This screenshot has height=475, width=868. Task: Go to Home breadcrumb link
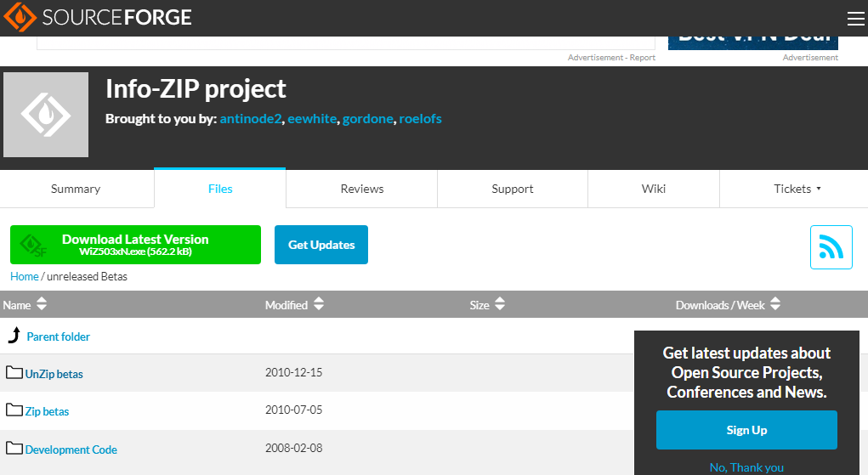(x=25, y=276)
